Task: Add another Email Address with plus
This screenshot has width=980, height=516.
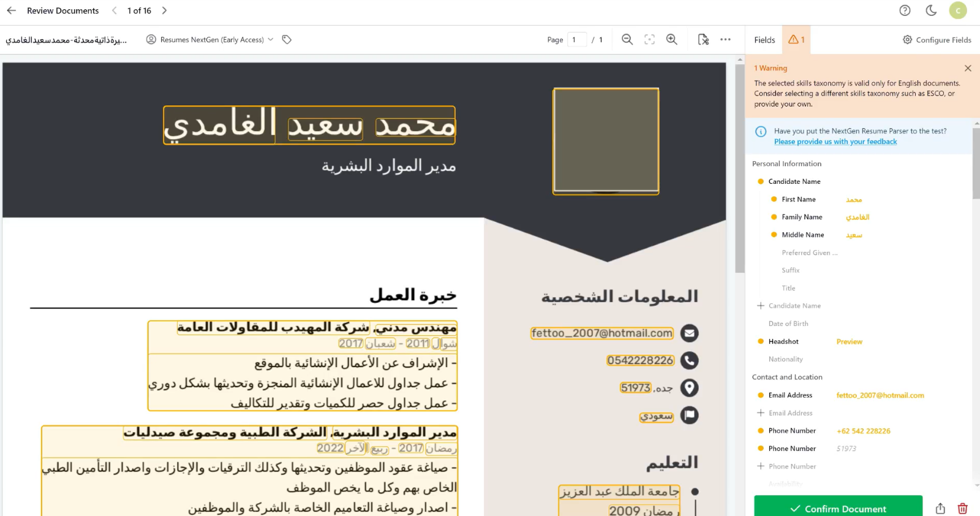Action: [761, 413]
